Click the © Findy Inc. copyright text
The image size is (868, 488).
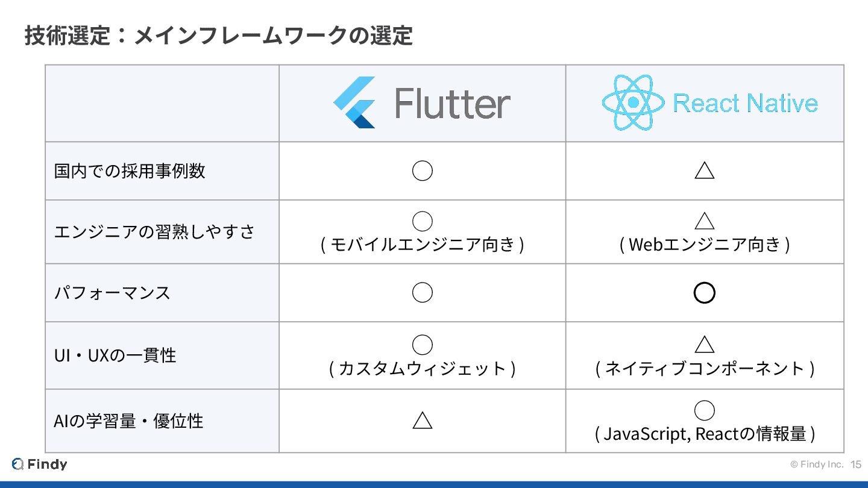click(817, 465)
